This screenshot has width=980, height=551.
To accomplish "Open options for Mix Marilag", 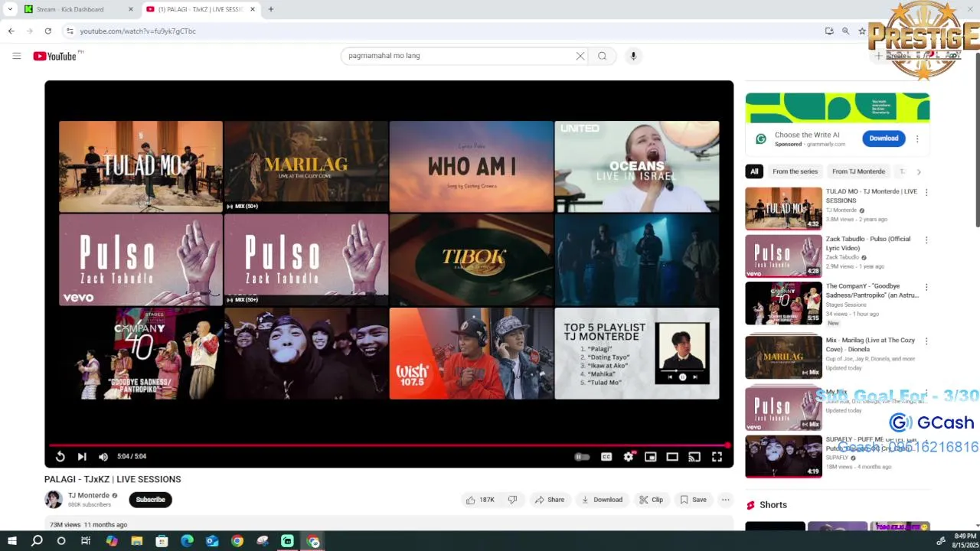I will click(x=926, y=341).
